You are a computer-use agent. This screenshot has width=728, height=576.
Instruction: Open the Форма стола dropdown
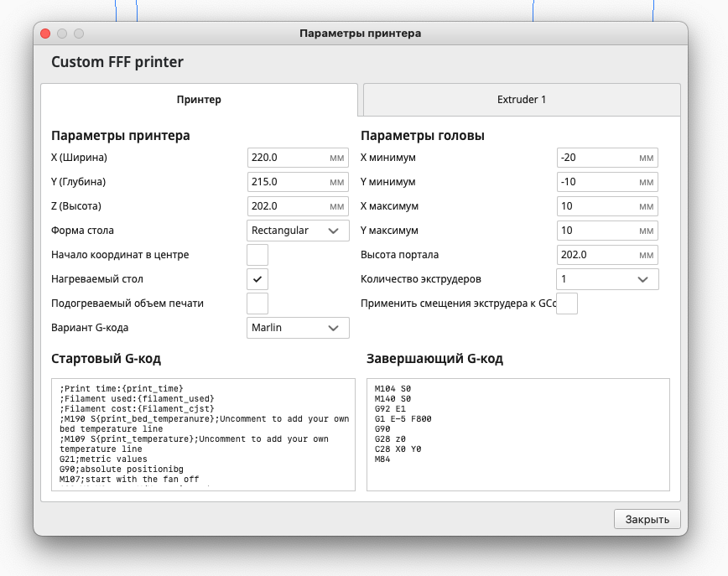298,231
